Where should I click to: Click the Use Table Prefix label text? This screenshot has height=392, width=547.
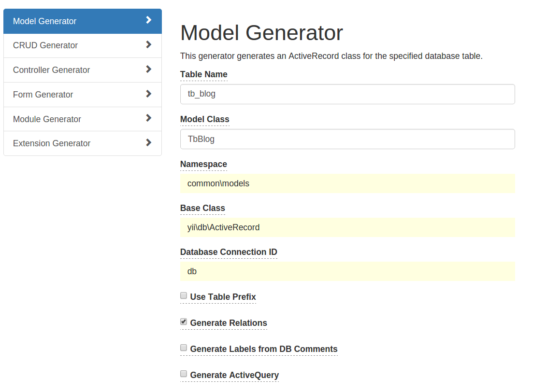point(223,297)
